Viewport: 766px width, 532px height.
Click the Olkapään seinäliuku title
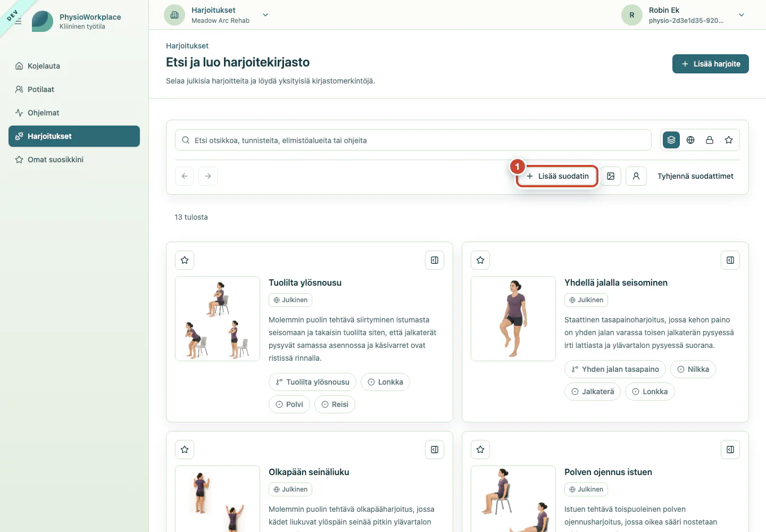[309, 472]
